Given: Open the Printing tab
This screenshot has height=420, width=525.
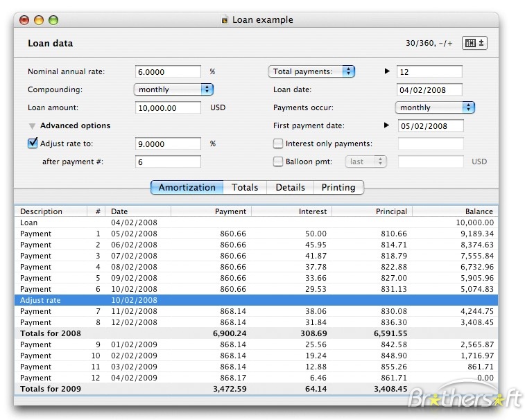Looking at the screenshot, I should 338,187.
